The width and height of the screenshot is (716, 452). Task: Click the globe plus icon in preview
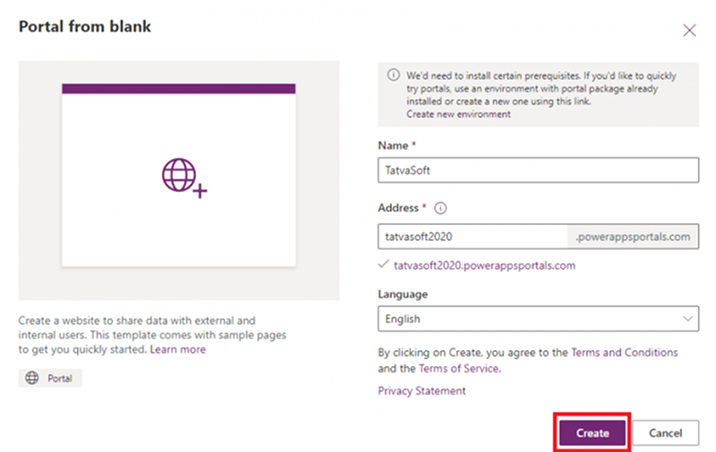coord(184,178)
